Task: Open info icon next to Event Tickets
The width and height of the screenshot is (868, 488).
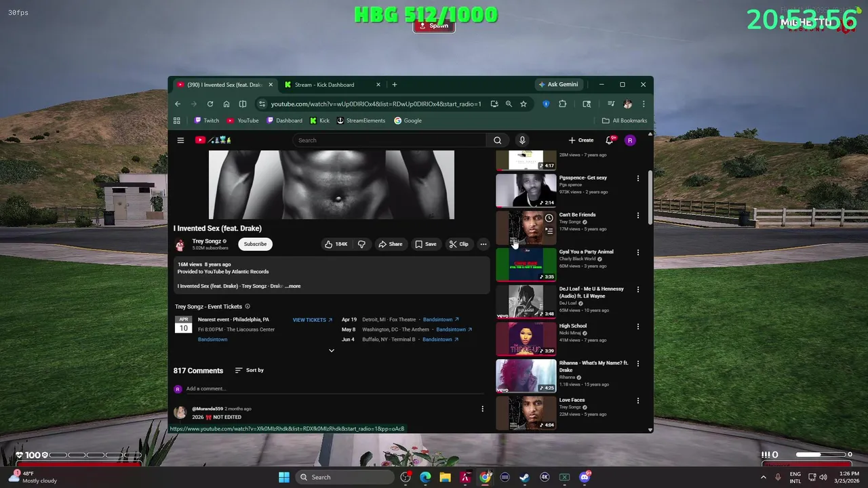Action: click(x=248, y=306)
